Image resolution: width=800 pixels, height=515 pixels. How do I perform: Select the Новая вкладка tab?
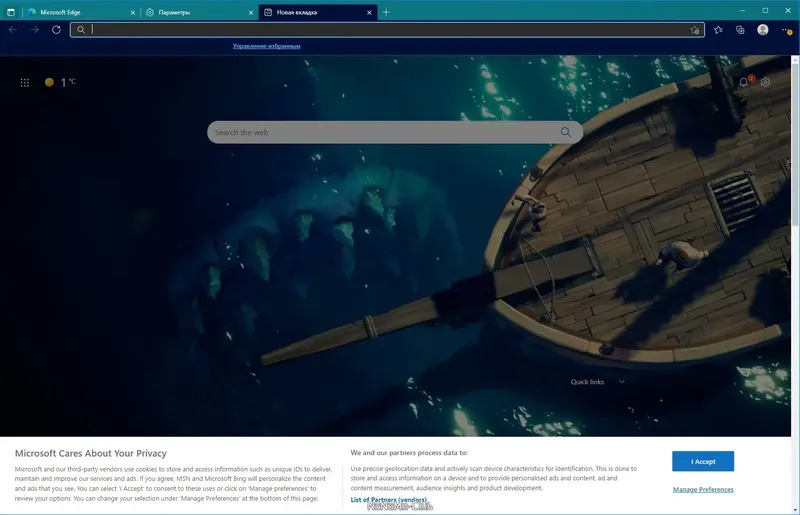pos(318,12)
